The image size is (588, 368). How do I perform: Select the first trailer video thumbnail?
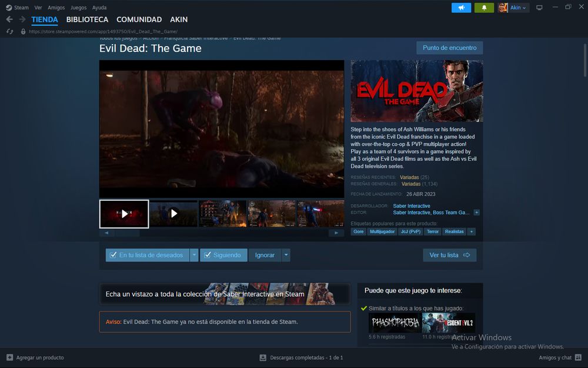pyautogui.click(x=124, y=214)
